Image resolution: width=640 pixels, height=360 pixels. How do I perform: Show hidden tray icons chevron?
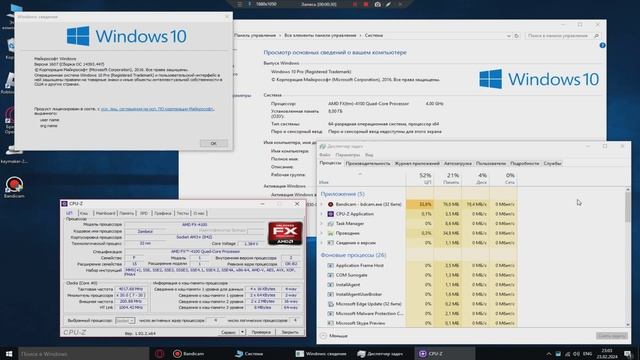[x=549, y=353]
